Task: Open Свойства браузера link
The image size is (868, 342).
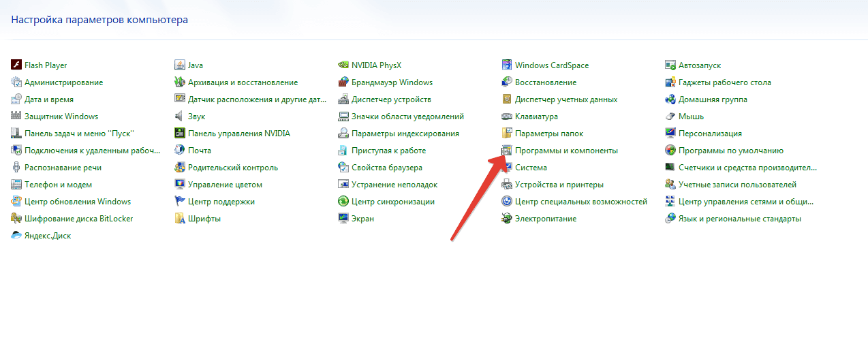Action: (387, 168)
